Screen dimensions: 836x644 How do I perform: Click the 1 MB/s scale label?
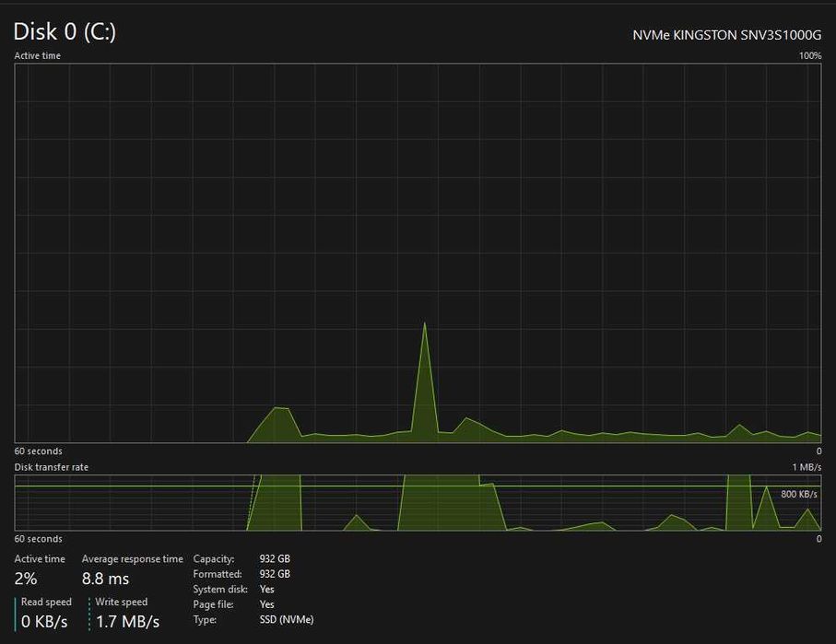(x=807, y=467)
